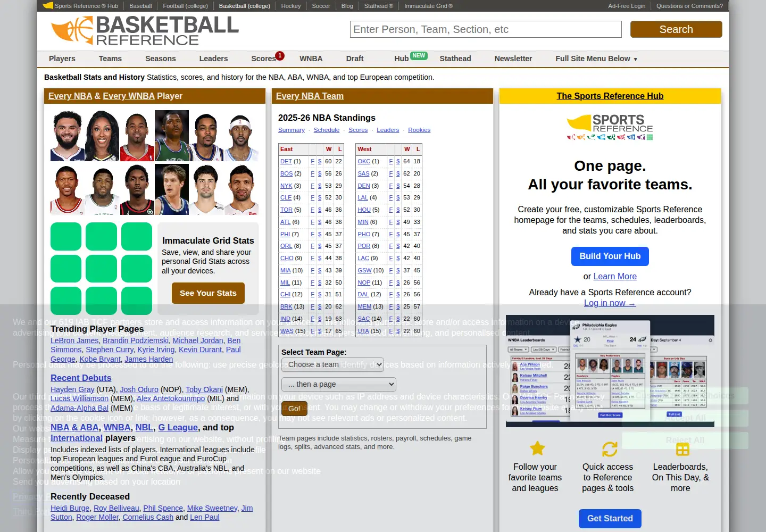Open the Teams menu
Viewport: 766px width, 532px height.
point(110,59)
